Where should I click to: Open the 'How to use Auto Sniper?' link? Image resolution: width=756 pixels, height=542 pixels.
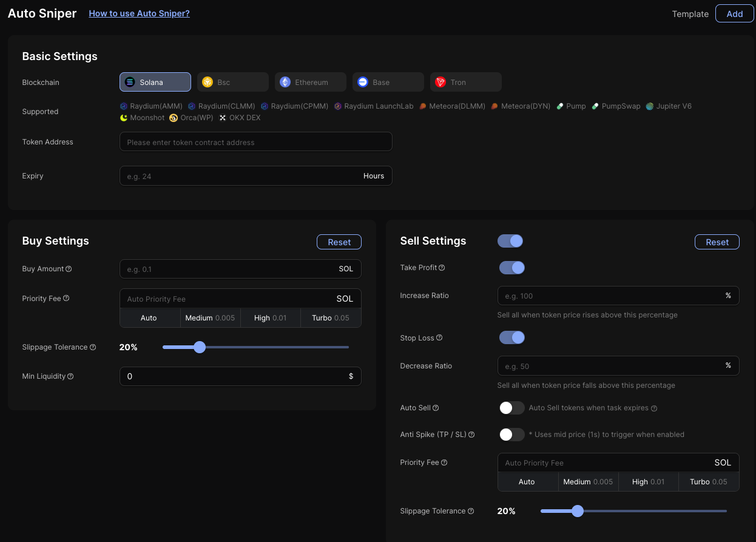coord(139,13)
